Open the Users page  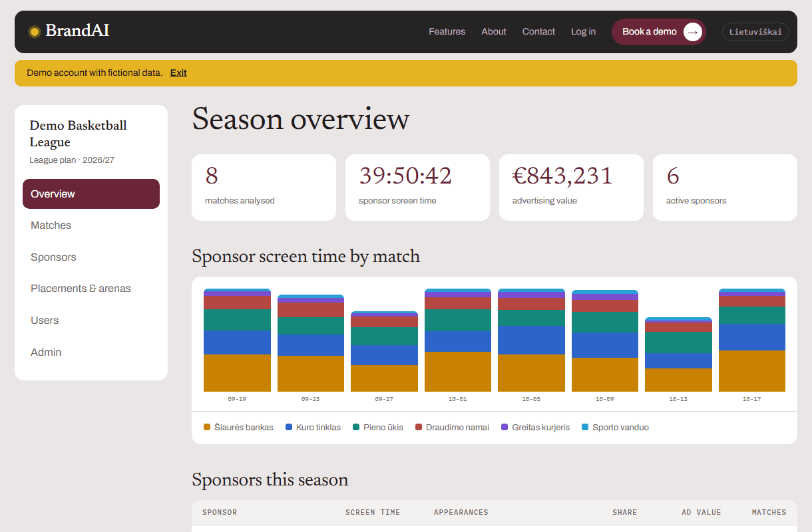point(91,321)
